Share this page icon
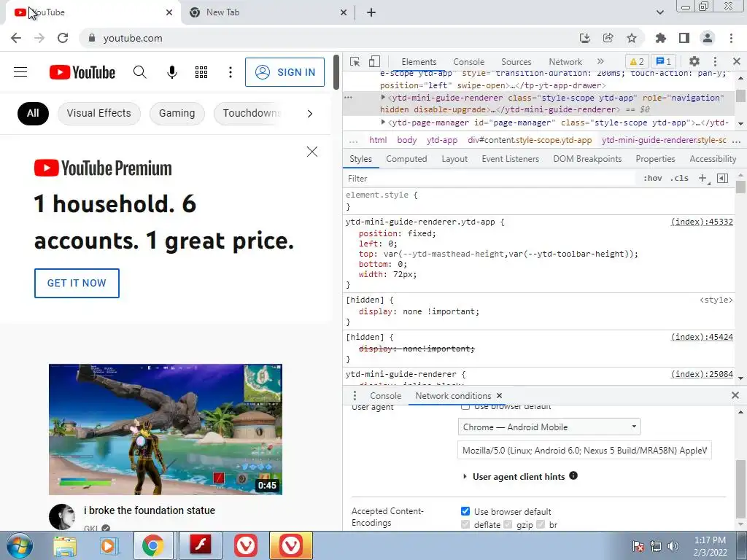 coord(608,38)
